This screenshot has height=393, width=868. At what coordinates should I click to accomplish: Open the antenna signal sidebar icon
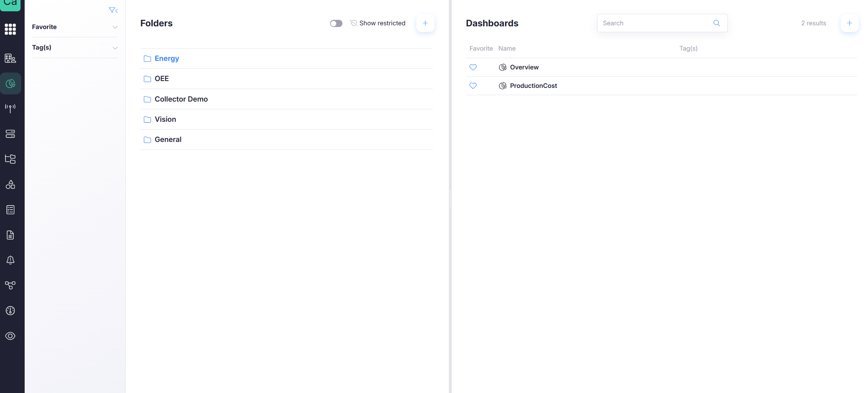(10, 108)
